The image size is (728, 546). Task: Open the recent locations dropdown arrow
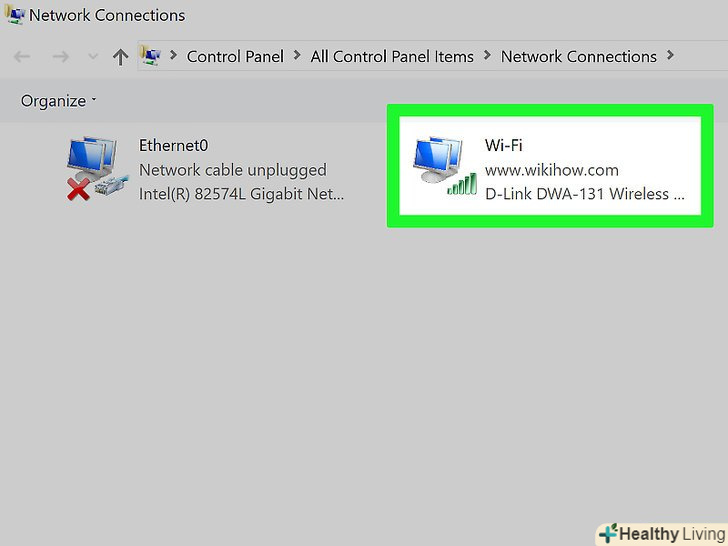[93, 57]
